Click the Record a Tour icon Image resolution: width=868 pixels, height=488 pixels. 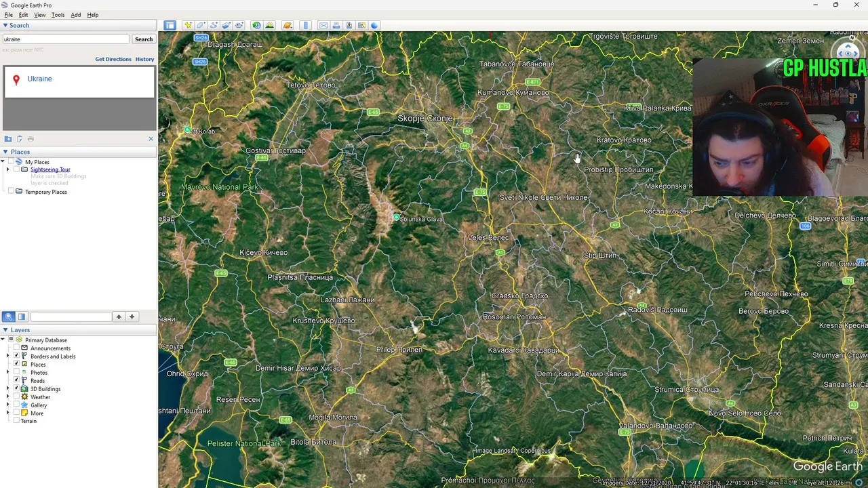239,26
